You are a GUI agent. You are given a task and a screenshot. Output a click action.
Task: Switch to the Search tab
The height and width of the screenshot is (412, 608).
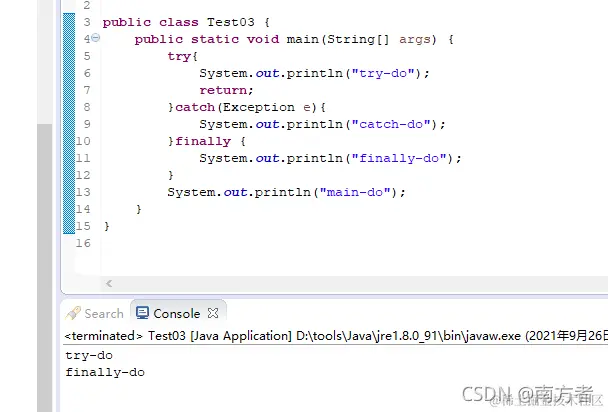pyautogui.click(x=95, y=313)
